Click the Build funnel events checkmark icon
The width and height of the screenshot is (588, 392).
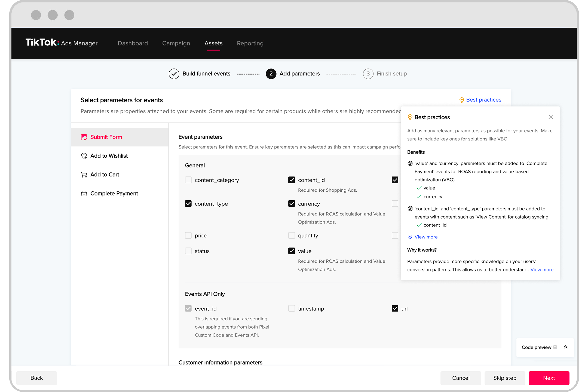[x=174, y=74]
